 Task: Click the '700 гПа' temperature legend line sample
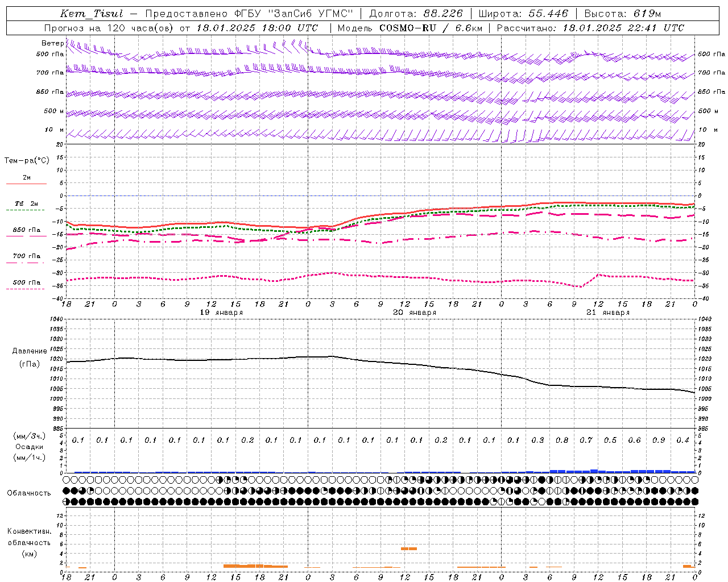pyautogui.click(x=25, y=263)
